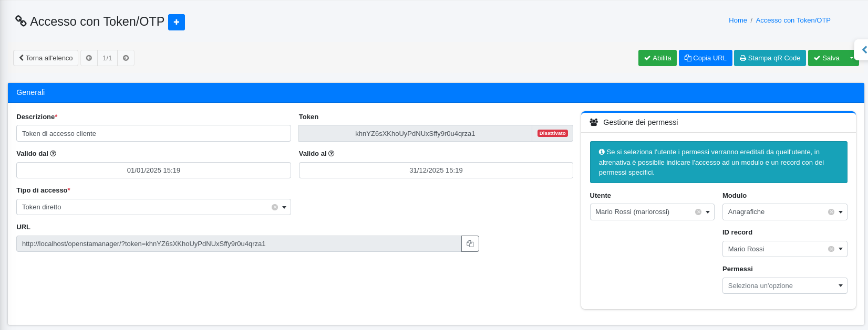Click help icon next to Valido al
The image size is (868, 330).
[332, 154]
